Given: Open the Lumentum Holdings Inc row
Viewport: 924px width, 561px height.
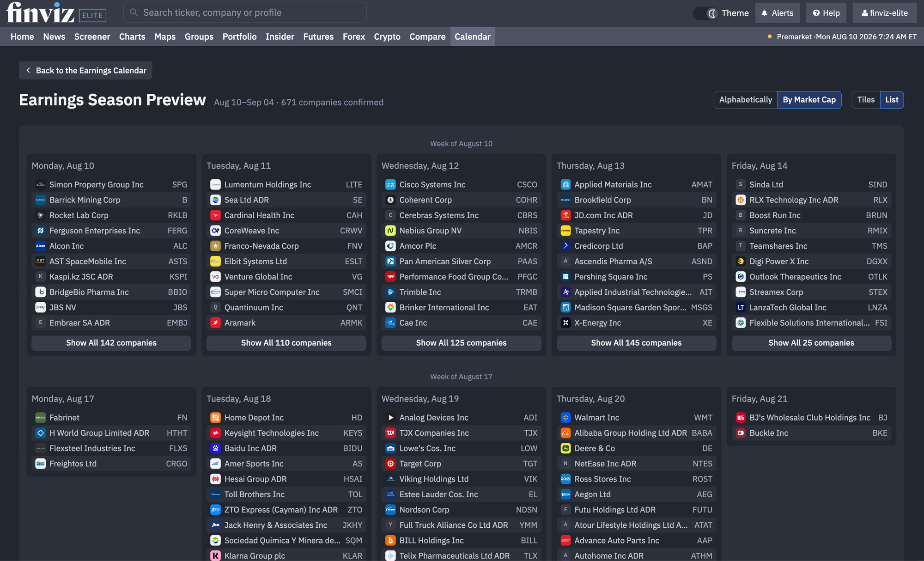Looking at the screenshot, I should click(286, 185).
